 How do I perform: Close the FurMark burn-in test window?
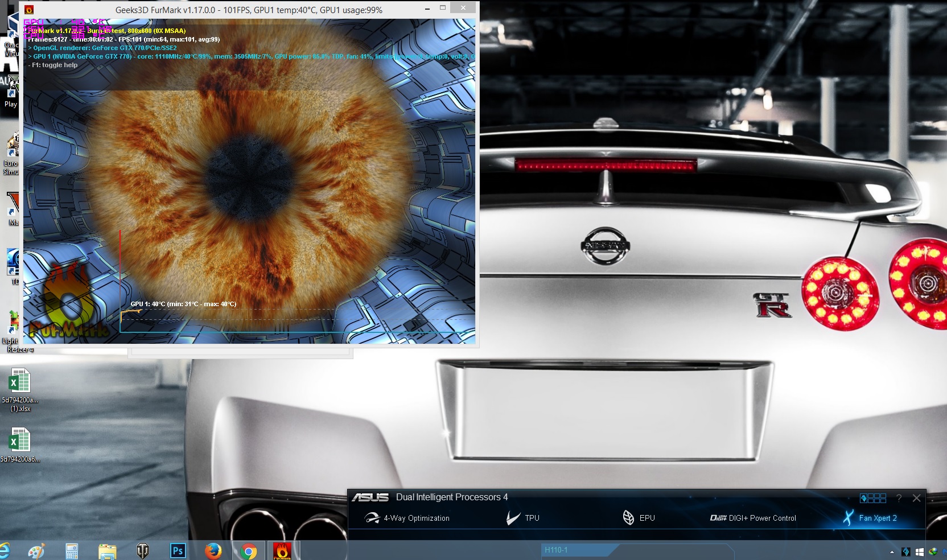click(x=463, y=8)
